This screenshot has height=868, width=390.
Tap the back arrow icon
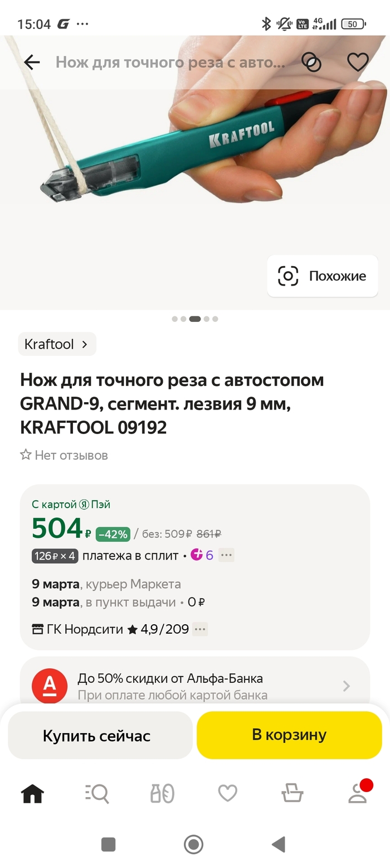tap(32, 62)
